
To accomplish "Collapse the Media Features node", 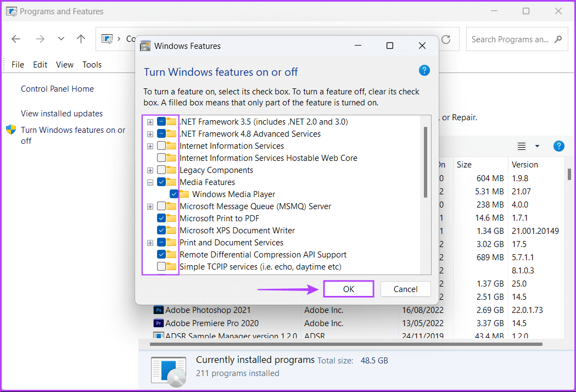I will point(150,182).
